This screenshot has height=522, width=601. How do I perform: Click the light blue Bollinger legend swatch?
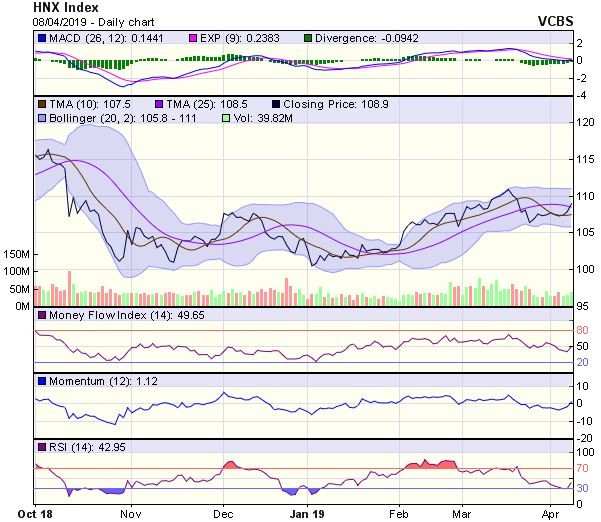[41, 118]
